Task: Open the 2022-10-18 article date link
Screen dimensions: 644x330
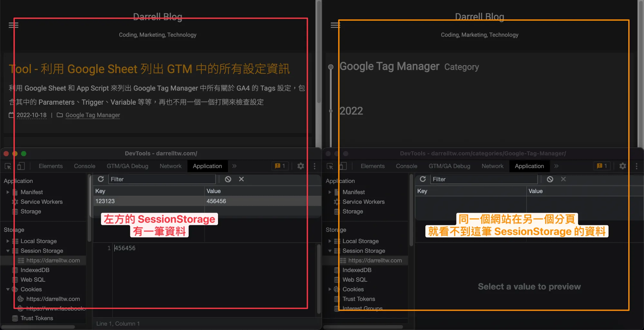Action: pyautogui.click(x=31, y=115)
